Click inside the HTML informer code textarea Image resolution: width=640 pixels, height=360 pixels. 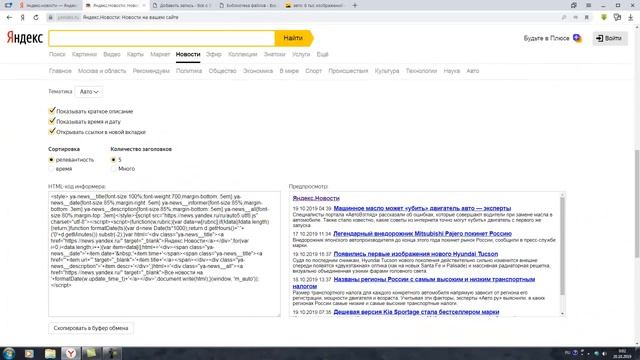[164, 254]
